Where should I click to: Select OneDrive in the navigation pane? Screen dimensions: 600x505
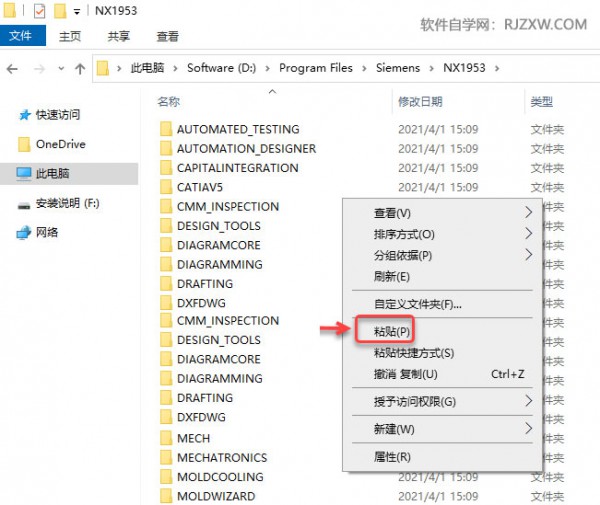coord(60,144)
